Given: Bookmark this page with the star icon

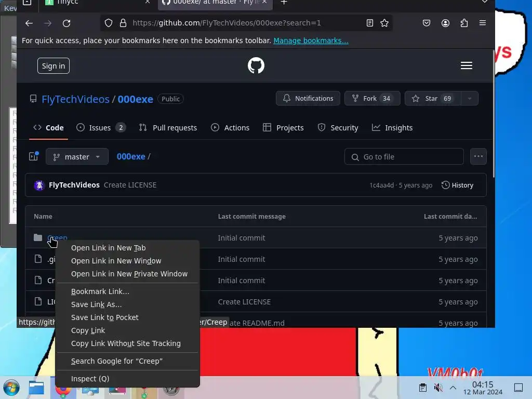Looking at the screenshot, I should (x=384, y=23).
